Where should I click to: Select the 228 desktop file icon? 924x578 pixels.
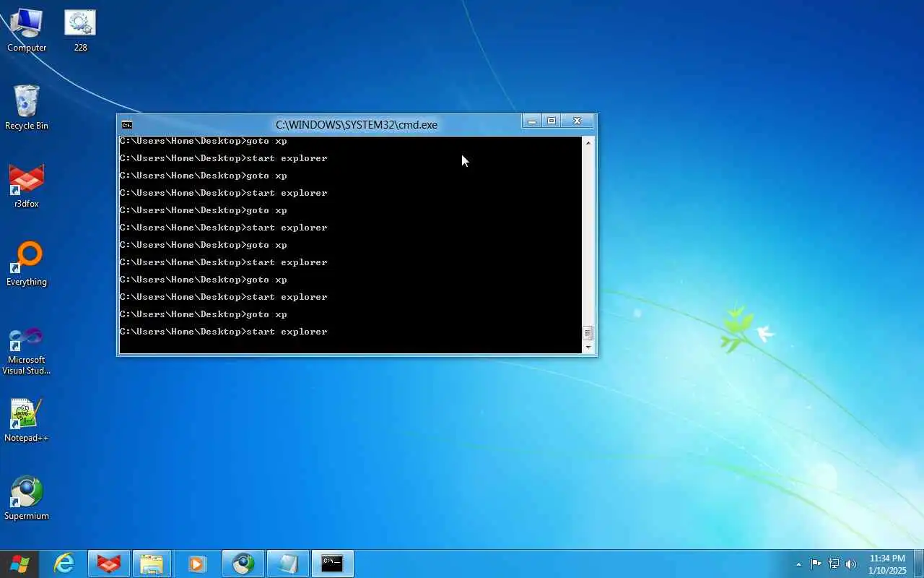80,30
